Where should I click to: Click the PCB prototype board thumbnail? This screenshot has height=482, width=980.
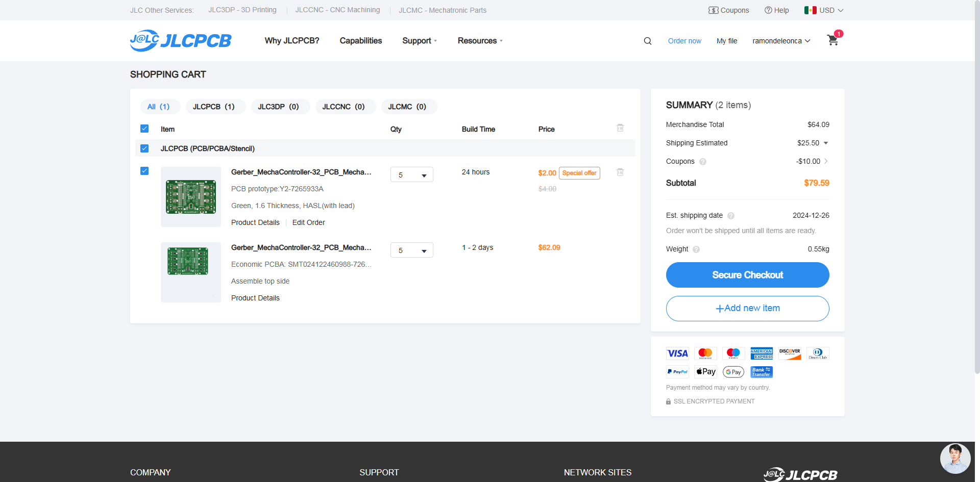pyautogui.click(x=191, y=197)
